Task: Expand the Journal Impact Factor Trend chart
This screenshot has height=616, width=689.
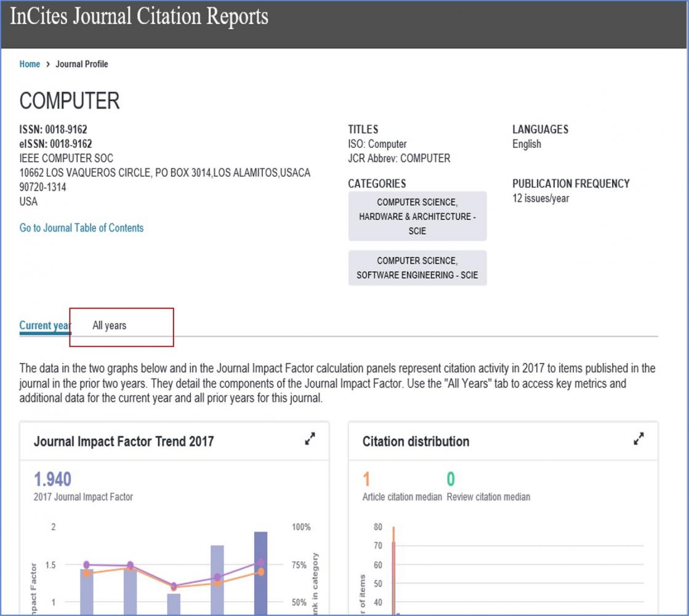Action: (x=310, y=439)
